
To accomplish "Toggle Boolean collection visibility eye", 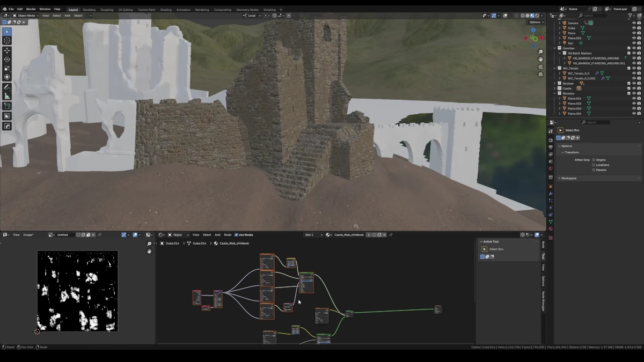I will pos(634,83).
